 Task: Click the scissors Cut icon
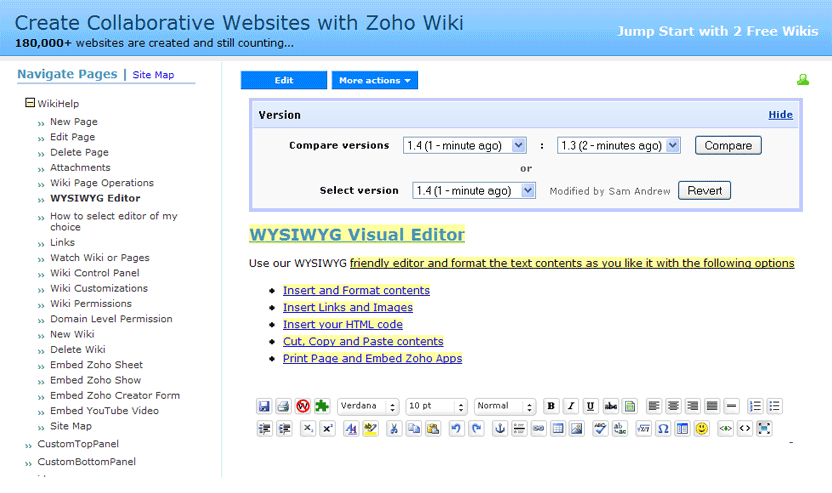394,428
